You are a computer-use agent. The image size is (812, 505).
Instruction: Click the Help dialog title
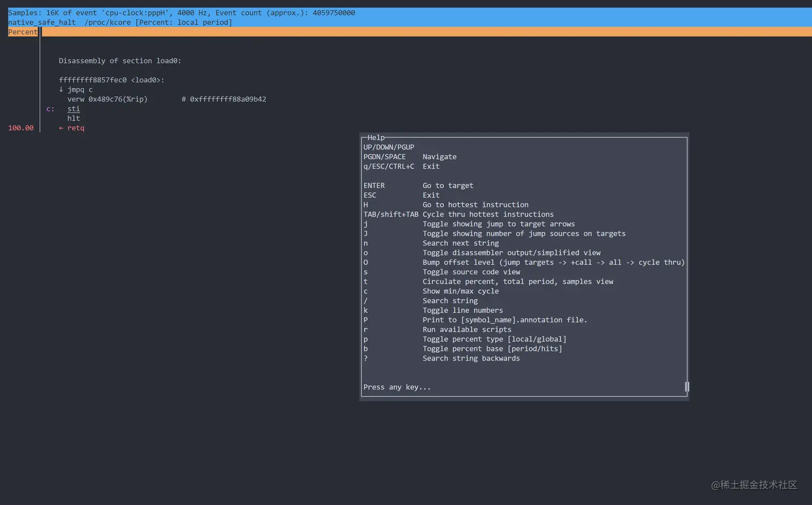coord(376,138)
